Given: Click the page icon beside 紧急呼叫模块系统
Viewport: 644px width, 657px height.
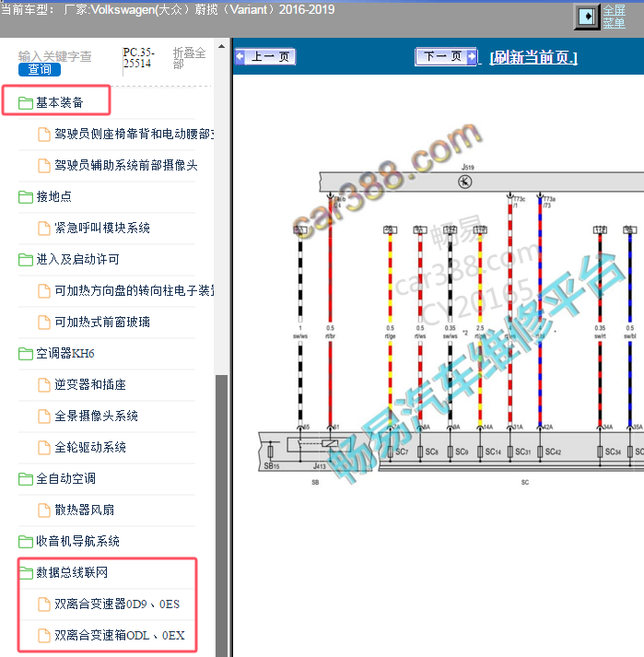Looking at the screenshot, I should [44, 228].
